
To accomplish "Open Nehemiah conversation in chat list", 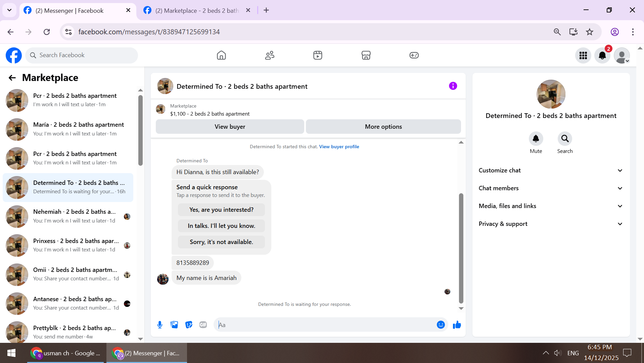I will (x=68, y=216).
